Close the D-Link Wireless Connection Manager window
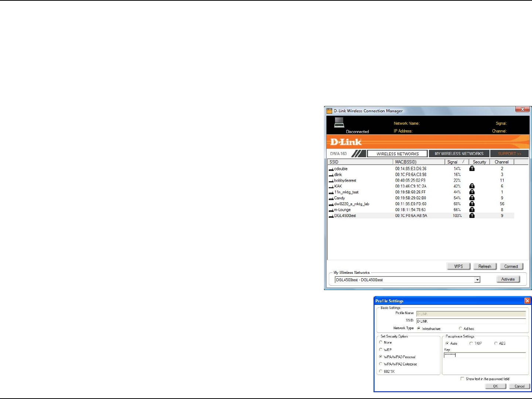532x399 pixels. pyautogui.click(x=522, y=109)
